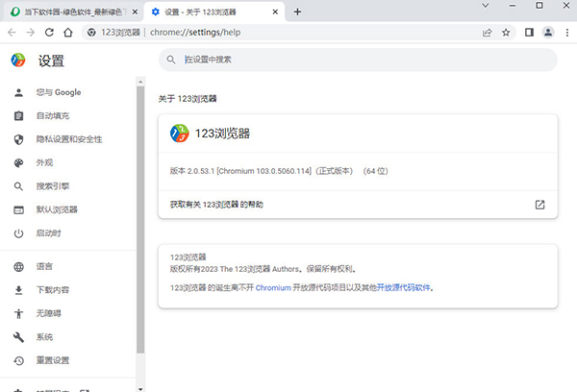This screenshot has width=577, height=392.
Task: Open the user profile avatar icon
Action: pyautogui.click(x=547, y=32)
